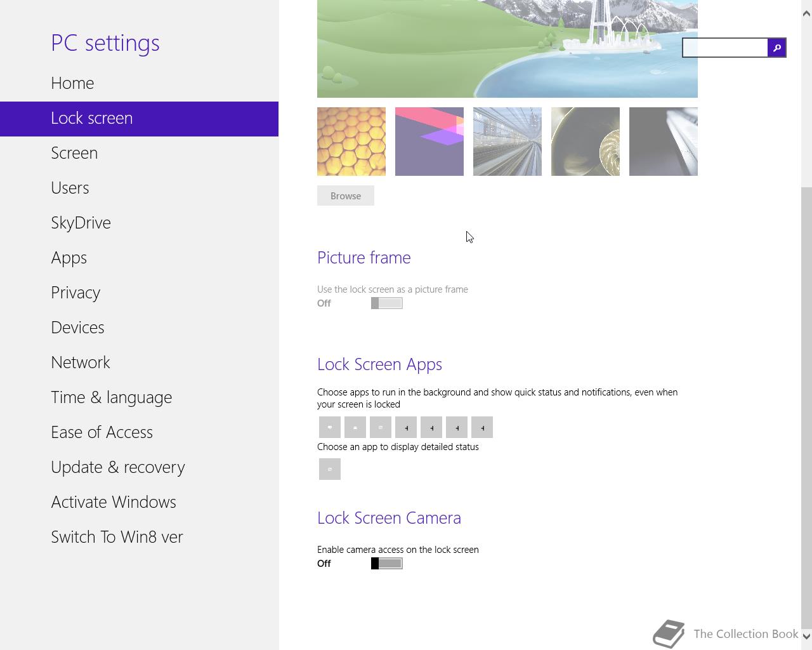The image size is (812, 650).
Task: Click 'Enable camera access on the lock screen' label
Action: (x=398, y=550)
